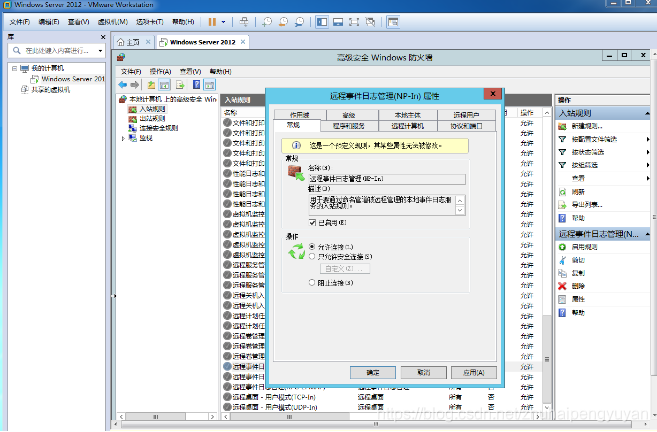Switch to the 远程用户 tab

point(466,115)
